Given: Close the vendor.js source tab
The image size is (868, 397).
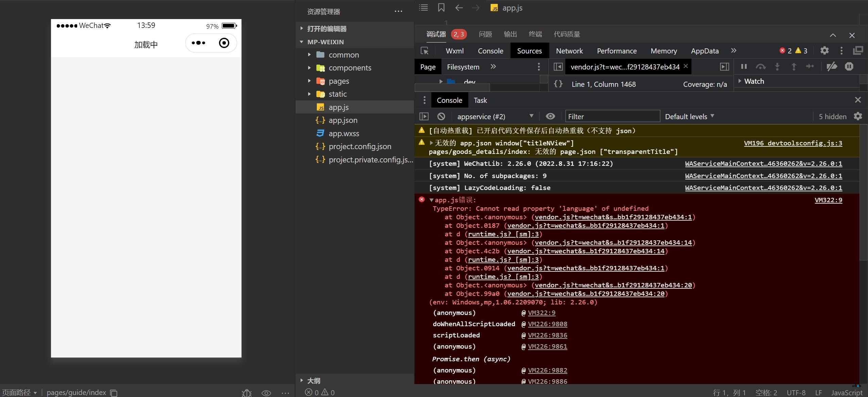Looking at the screenshot, I should tap(686, 66).
